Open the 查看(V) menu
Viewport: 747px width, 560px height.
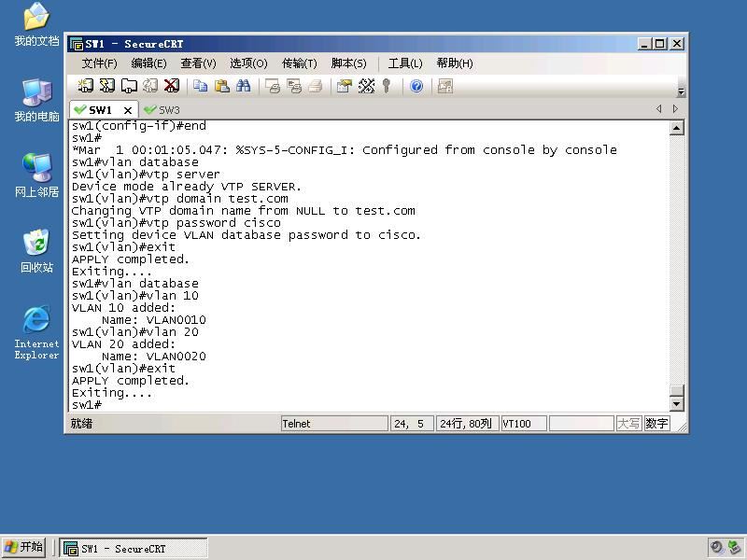198,63
